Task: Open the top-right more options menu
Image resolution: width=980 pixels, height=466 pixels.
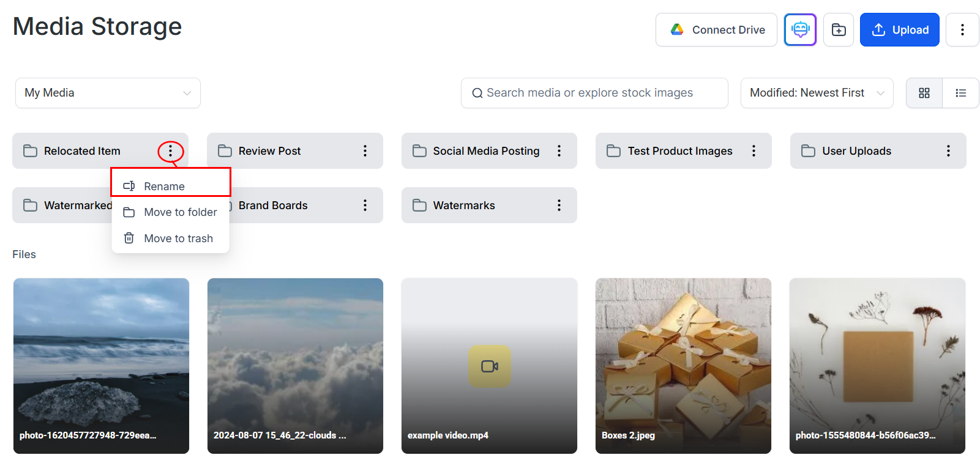Action: pos(962,29)
